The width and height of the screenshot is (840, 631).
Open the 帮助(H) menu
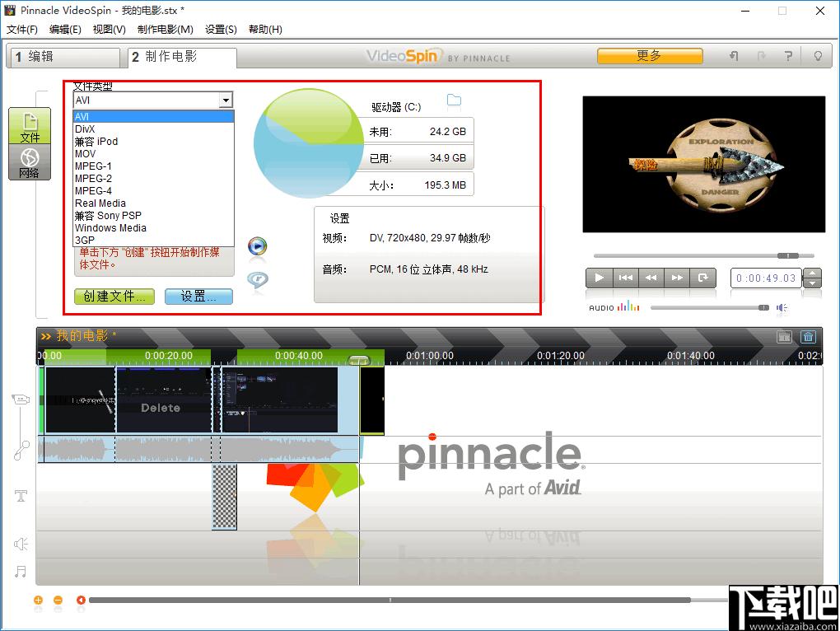[x=265, y=30]
